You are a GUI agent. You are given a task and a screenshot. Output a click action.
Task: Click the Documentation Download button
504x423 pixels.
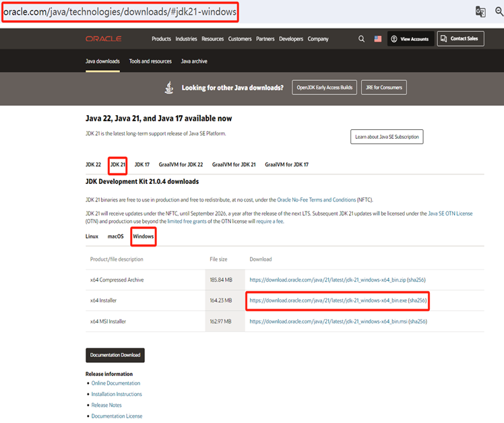[115, 355]
